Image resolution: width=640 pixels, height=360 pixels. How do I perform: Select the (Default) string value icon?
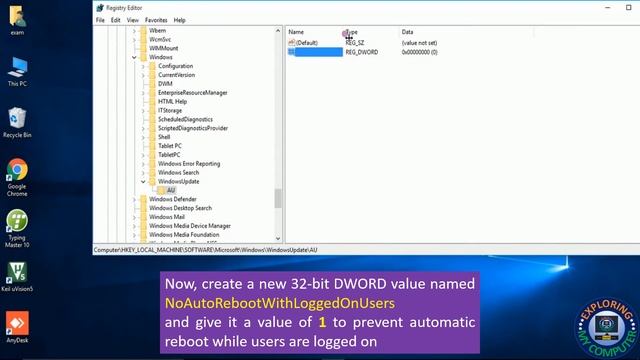[291, 42]
